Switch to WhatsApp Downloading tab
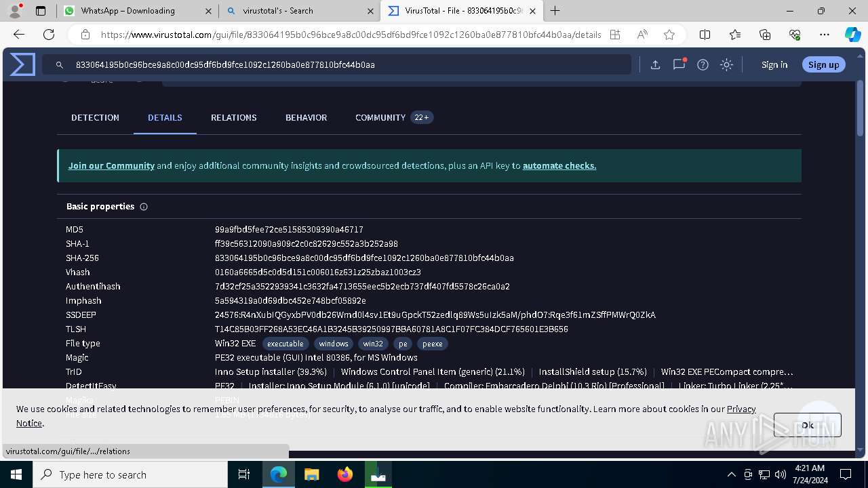868x488 pixels. tap(138, 11)
